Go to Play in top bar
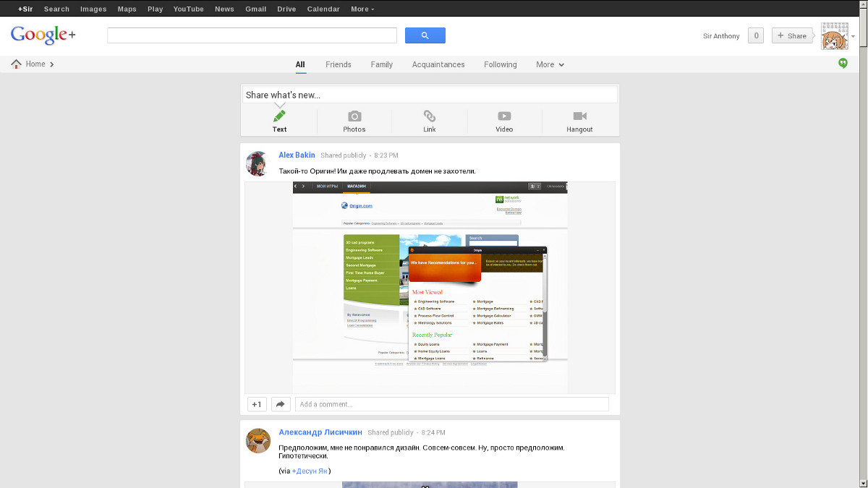The image size is (868, 488). pyautogui.click(x=155, y=9)
